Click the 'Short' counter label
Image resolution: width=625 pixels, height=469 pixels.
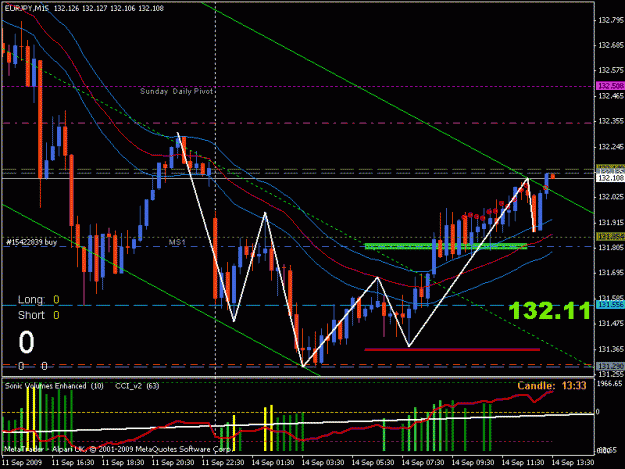[x=31, y=315]
